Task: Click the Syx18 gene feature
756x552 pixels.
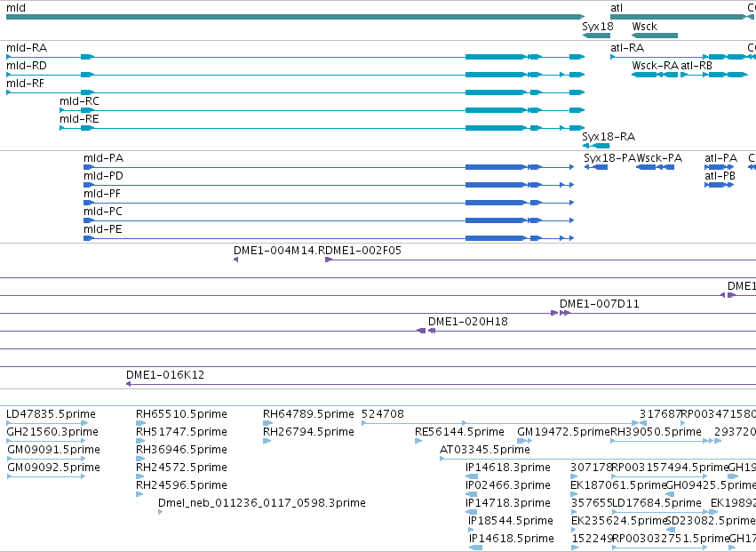Action: coord(596,36)
